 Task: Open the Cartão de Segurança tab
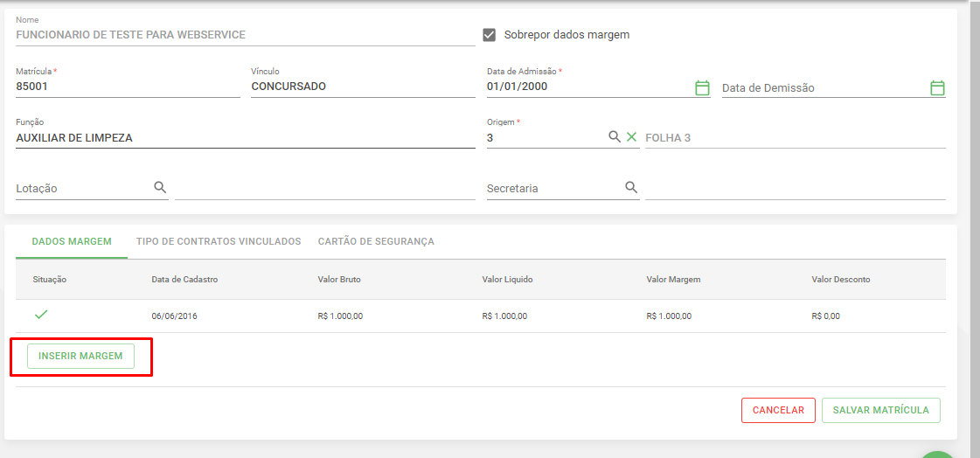click(376, 241)
